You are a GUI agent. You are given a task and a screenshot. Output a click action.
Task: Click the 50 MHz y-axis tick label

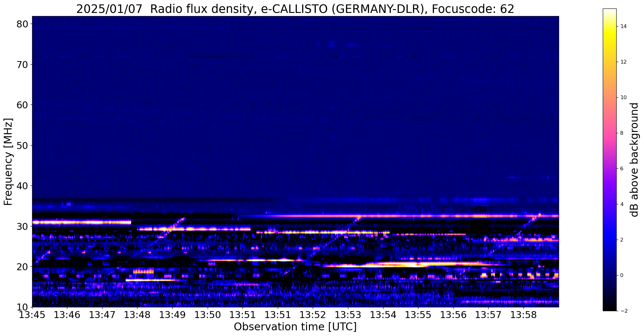pyautogui.click(x=22, y=145)
